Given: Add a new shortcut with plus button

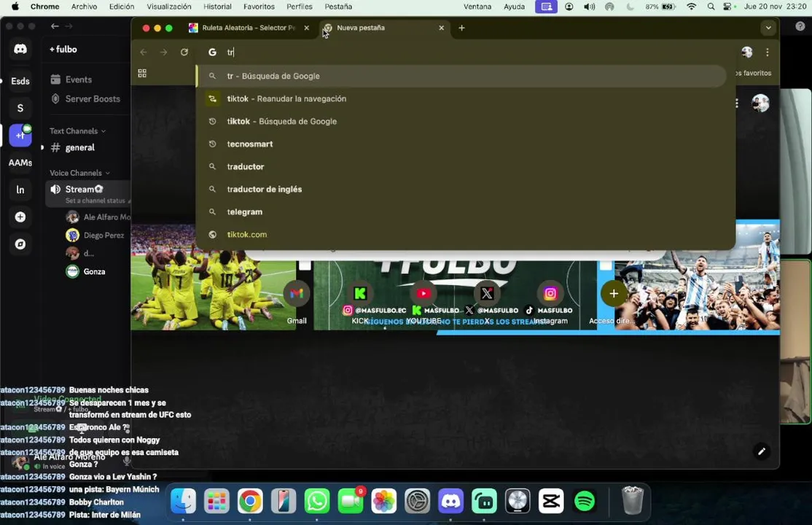Looking at the screenshot, I should (614, 294).
